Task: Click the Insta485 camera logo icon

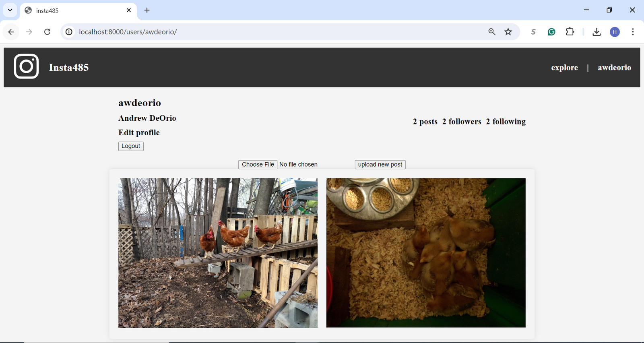Action: click(26, 66)
